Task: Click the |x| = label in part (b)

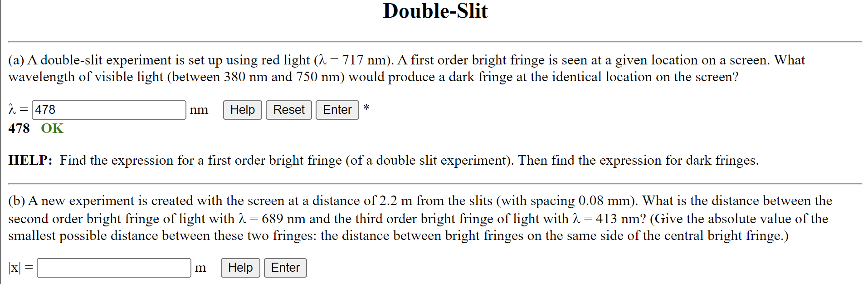Action: tap(21, 268)
